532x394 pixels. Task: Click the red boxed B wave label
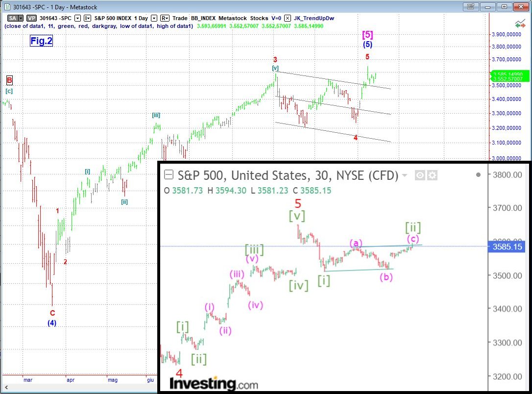(9, 80)
